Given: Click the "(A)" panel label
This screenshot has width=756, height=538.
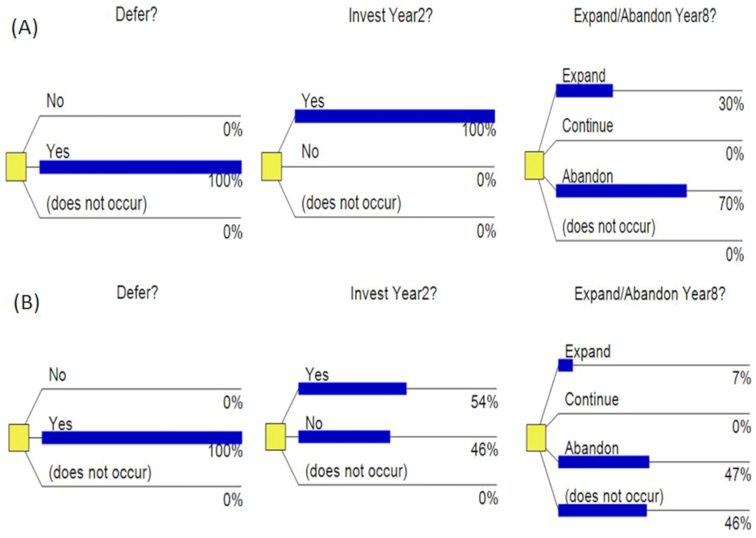Looking at the screenshot, I should [24, 29].
